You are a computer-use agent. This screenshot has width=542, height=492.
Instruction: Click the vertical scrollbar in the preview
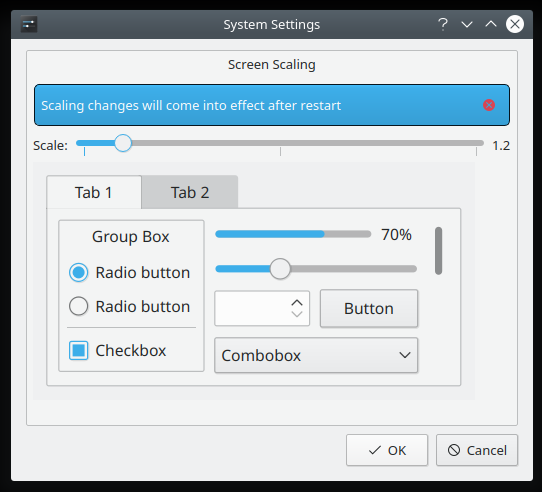pyautogui.click(x=438, y=251)
